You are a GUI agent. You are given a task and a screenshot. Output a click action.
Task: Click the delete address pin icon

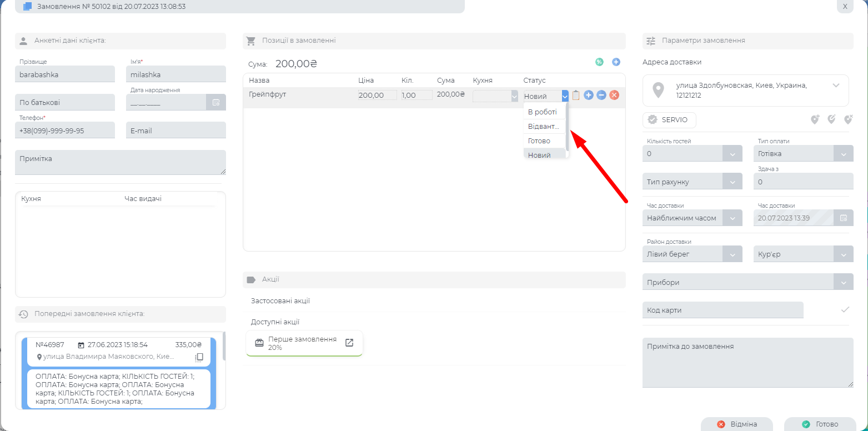coord(848,119)
